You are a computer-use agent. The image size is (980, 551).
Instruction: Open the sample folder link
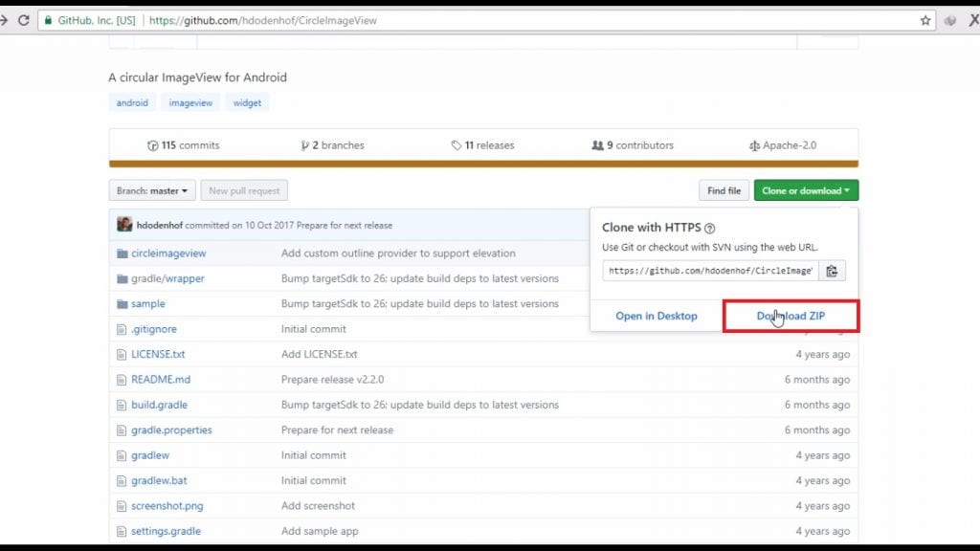tap(148, 304)
